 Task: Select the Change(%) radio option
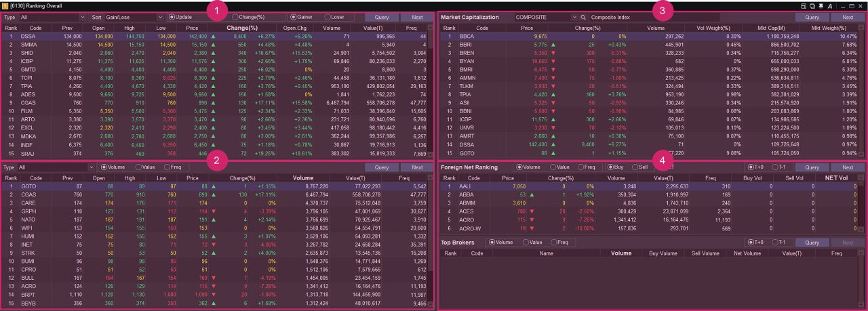coord(235,16)
